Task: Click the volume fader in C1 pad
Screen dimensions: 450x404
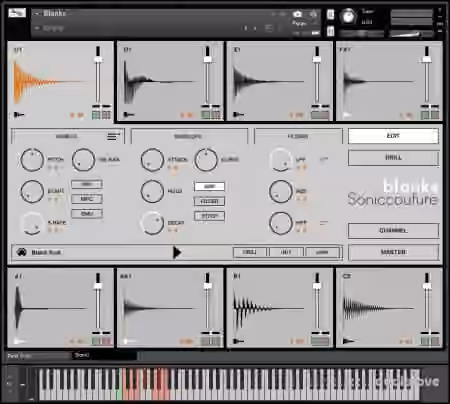Action: (98, 60)
